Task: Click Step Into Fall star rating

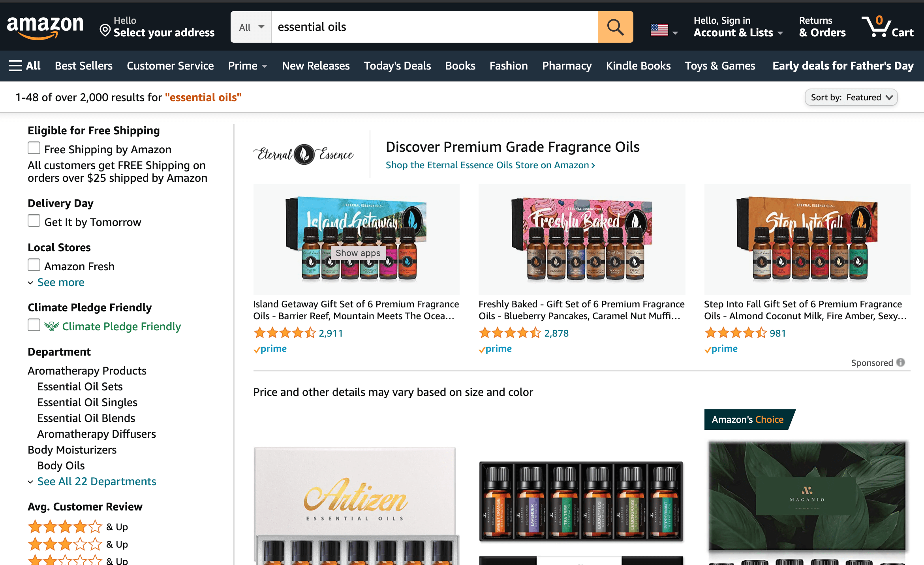Action: coord(736,333)
